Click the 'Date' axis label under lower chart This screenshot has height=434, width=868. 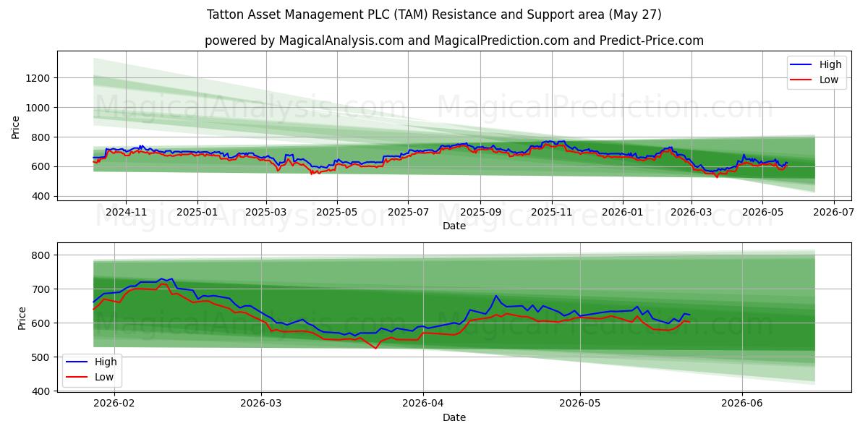(x=454, y=417)
